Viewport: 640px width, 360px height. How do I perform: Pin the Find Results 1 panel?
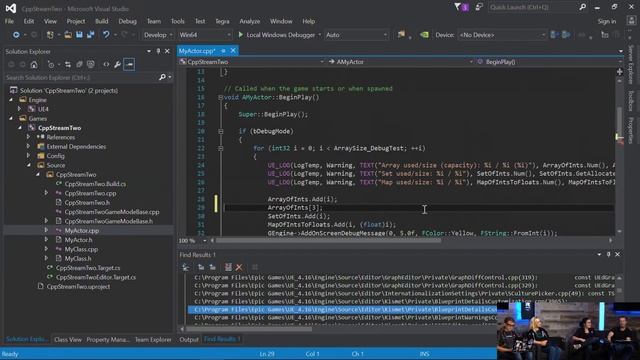(609, 255)
